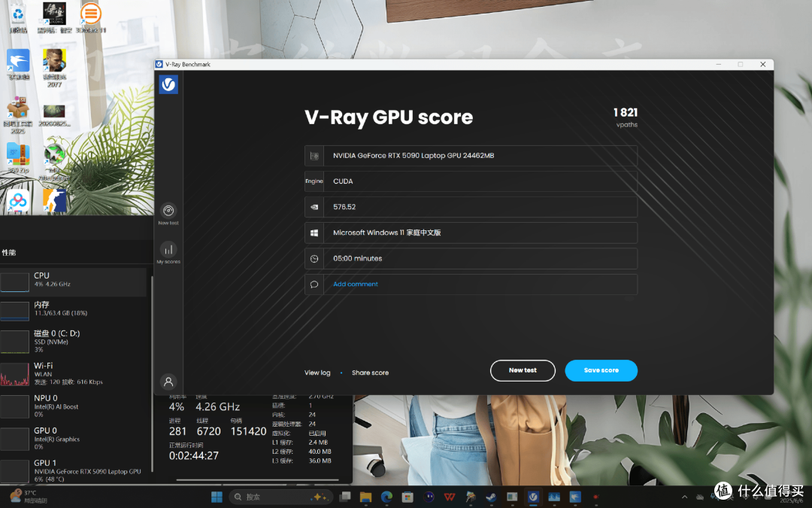Image resolution: width=812 pixels, height=508 pixels.
Task: Click the comment bubble icon
Action: click(314, 284)
